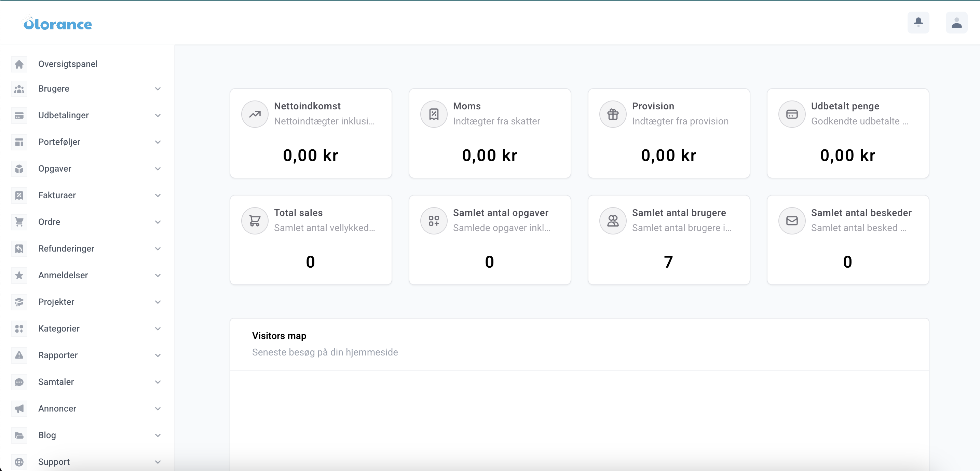Click the notification bell icon
This screenshot has height=471, width=980.
point(918,23)
